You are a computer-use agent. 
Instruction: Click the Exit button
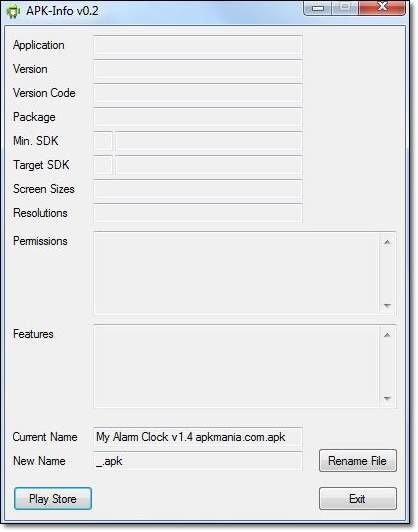tap(358, 498)
